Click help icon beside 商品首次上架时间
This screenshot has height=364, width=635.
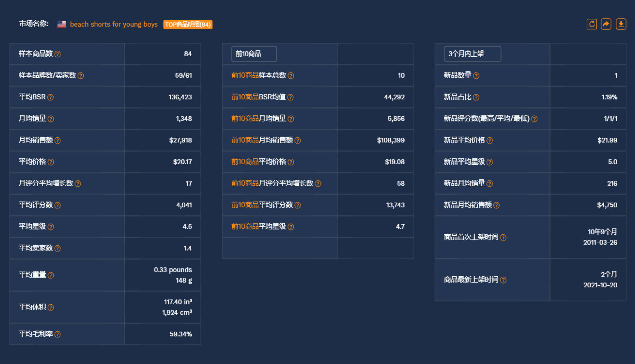point(503,237)
